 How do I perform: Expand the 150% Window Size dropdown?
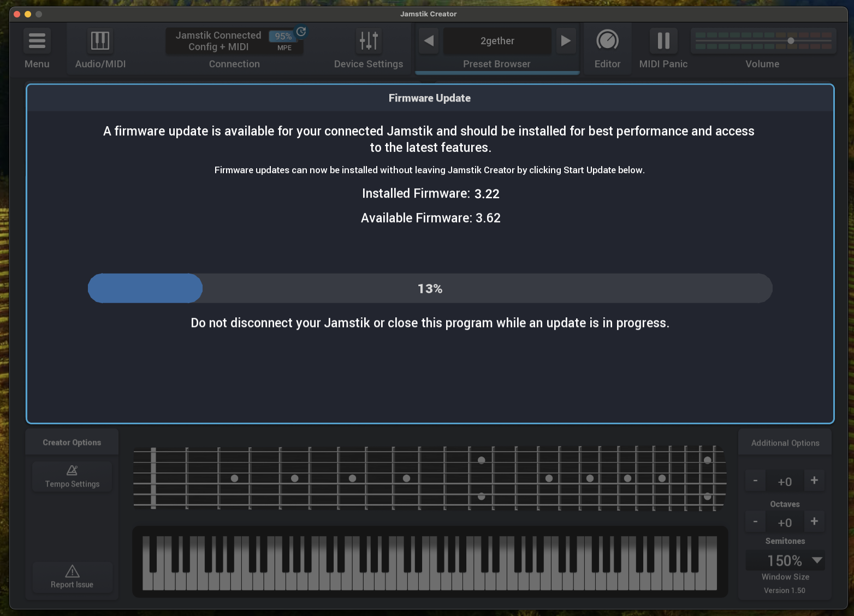click(817, 560)
